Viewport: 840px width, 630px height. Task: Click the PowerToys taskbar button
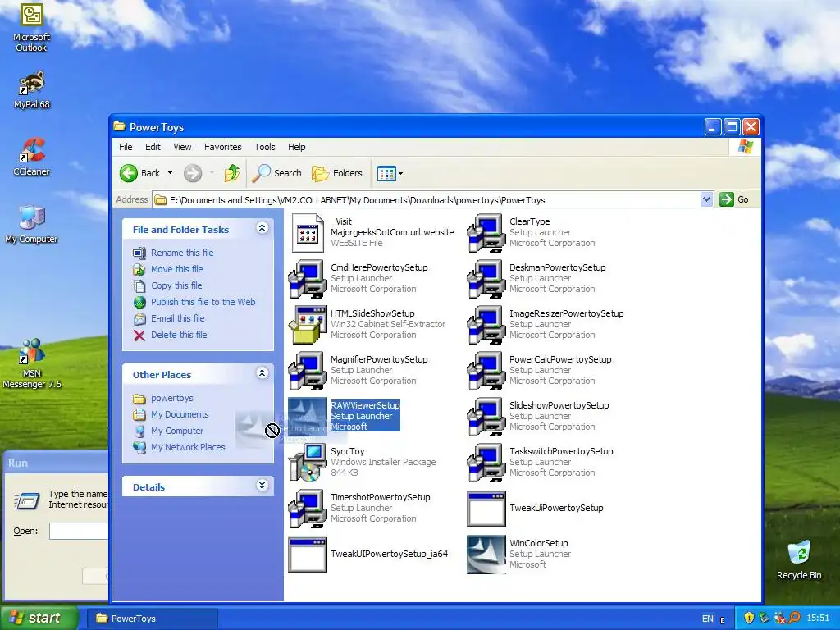[152, 619]
